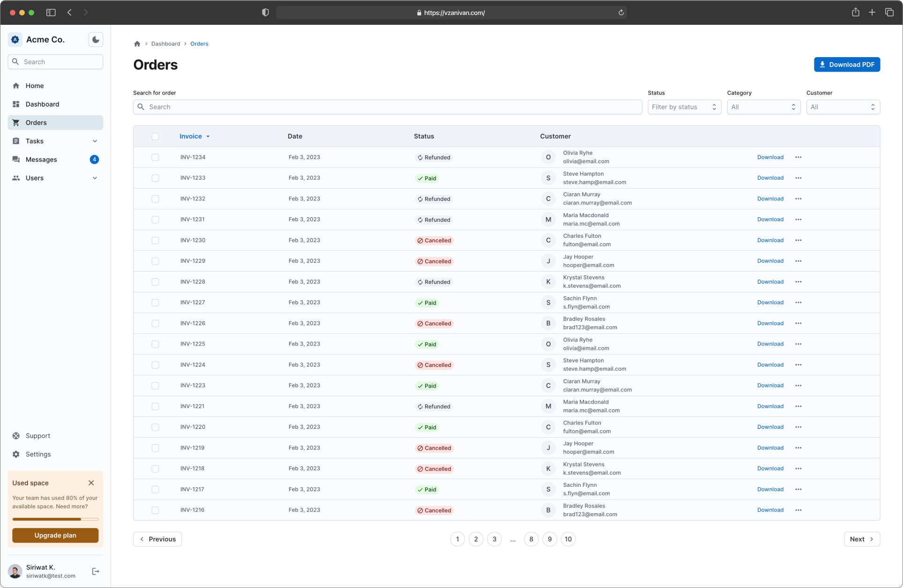Jump to page 8
Screen dimensions: 903x588
click(x=531, y=539)
